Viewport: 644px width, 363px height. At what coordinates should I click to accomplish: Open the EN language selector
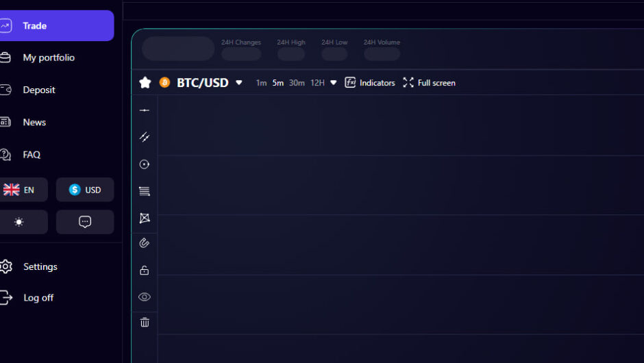pyautogui.click(x=19, y=190)
